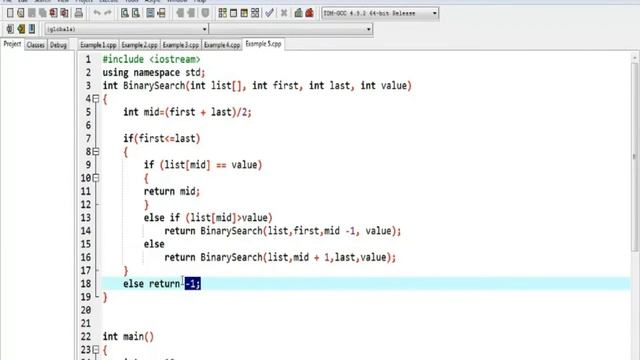The width and height of the screenshot is (640, 360).
Task: Create a new source file
Action: tap(10, 13)
